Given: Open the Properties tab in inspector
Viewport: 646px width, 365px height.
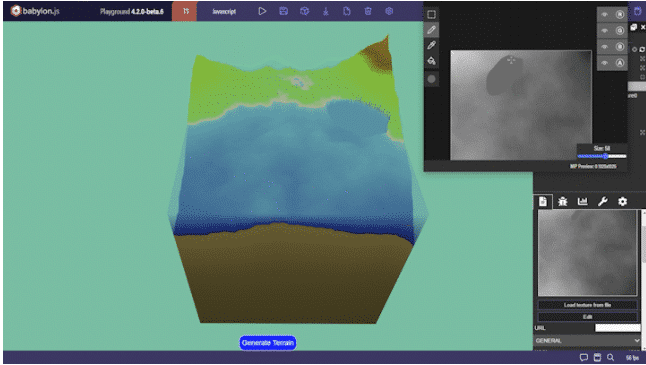Looking at the screenshot, I should click(x=543, y=201).
